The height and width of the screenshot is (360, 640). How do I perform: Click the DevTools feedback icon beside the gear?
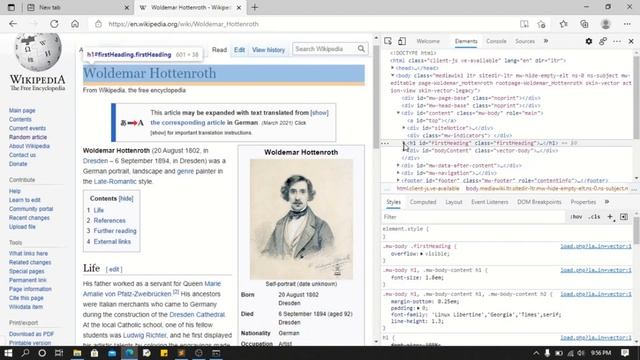(x=603, y=41)
